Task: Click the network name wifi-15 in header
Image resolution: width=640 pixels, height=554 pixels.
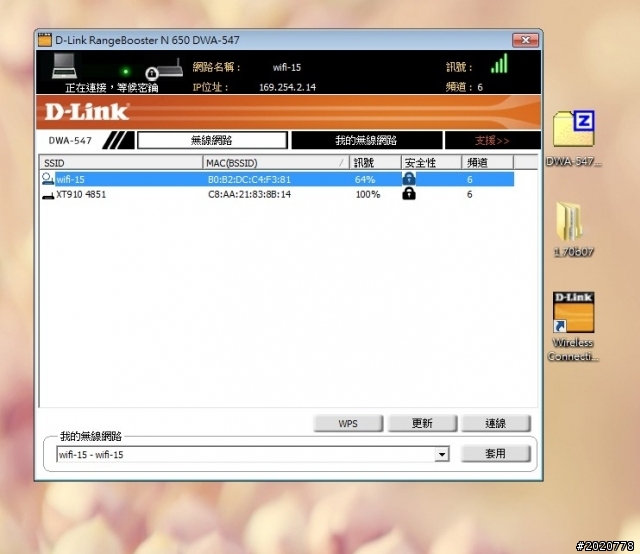Action: [x=287, y=67]
